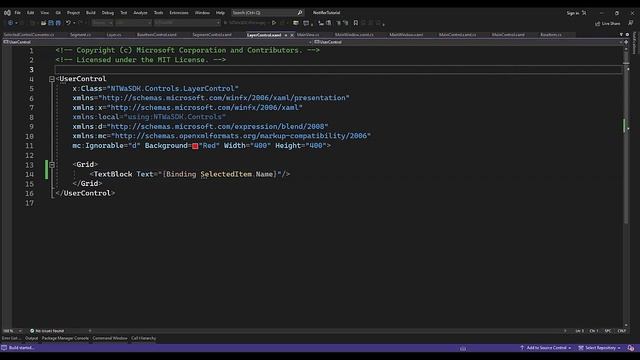Focus the Search (Ctrl+Q) box
This screenshot has height=360, width=640.
click(267, 13)
